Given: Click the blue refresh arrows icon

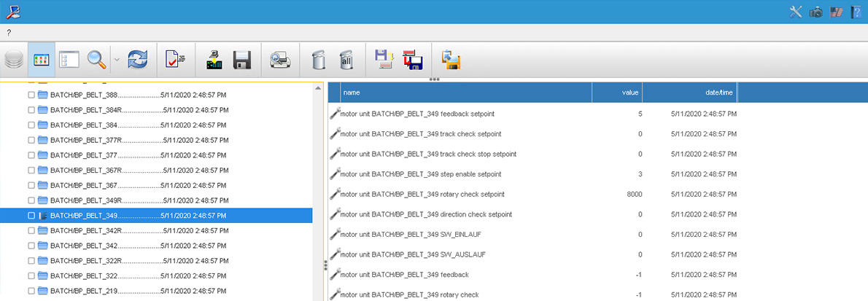Looking at the screenshot, I should pos(138,59).
